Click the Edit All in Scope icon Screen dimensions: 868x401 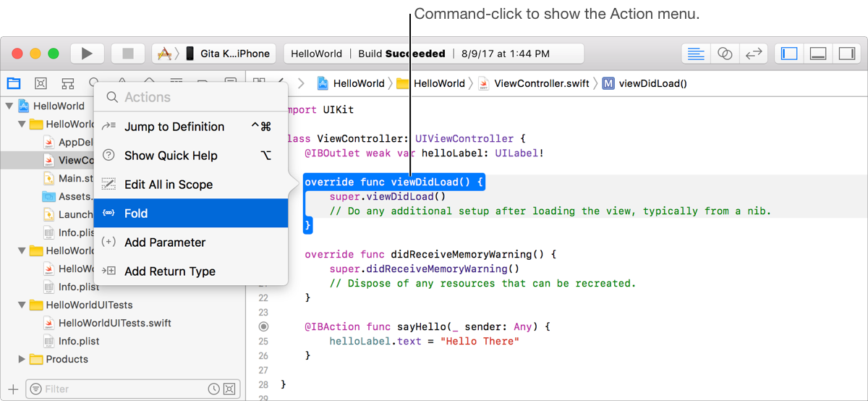(x=109, y=185)
